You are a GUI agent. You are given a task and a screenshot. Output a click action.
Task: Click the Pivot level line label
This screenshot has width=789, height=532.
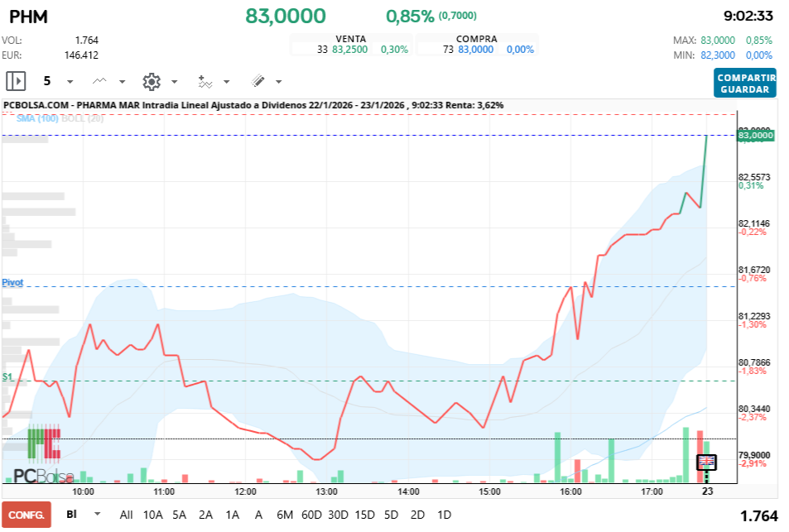point(12,282)
